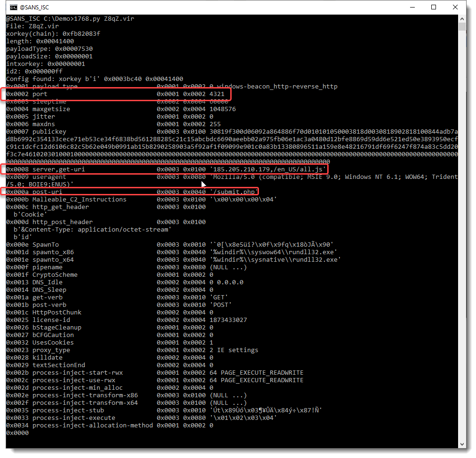The width and height of the screenshot is (476, 458).
Task: Click the 'process-inject-allocation-method' label
Action: point(93,426)
